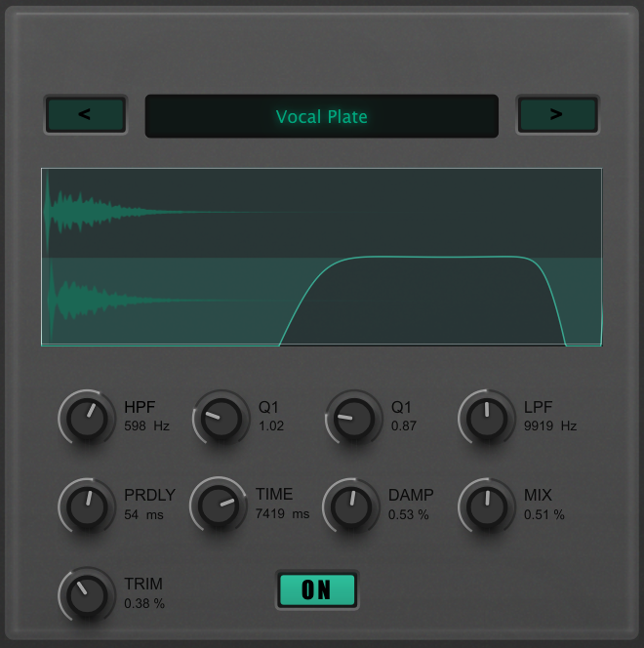Click the LPF knob
644x648 pixels.
[486, 419]
